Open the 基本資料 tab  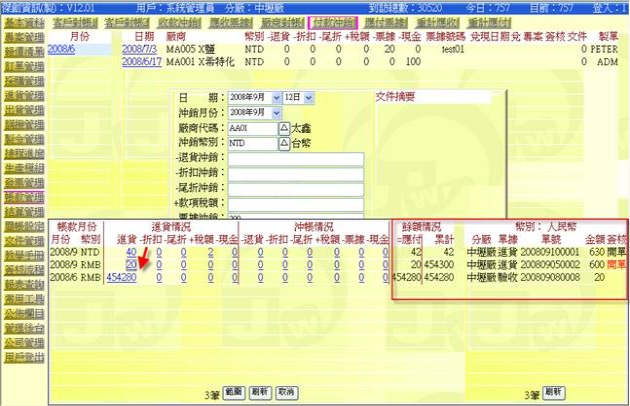pyautogui.click(x=22, y=21)
